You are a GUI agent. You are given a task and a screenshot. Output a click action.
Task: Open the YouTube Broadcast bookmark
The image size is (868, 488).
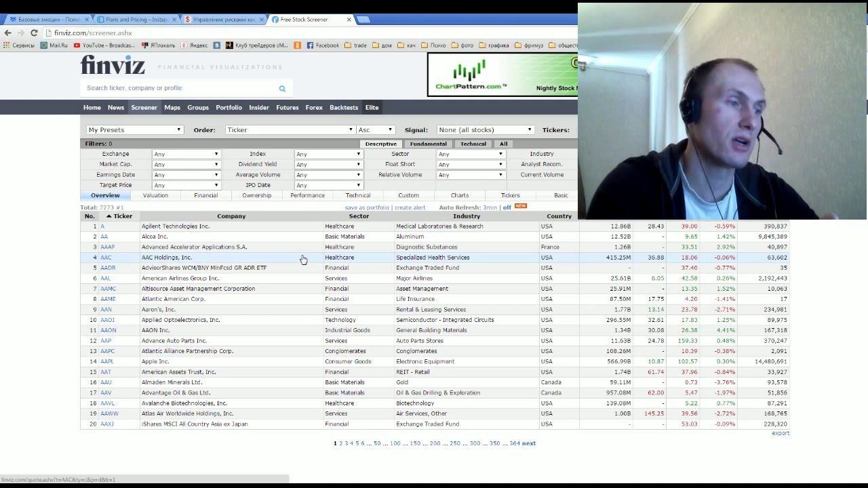tap(104, 45)
